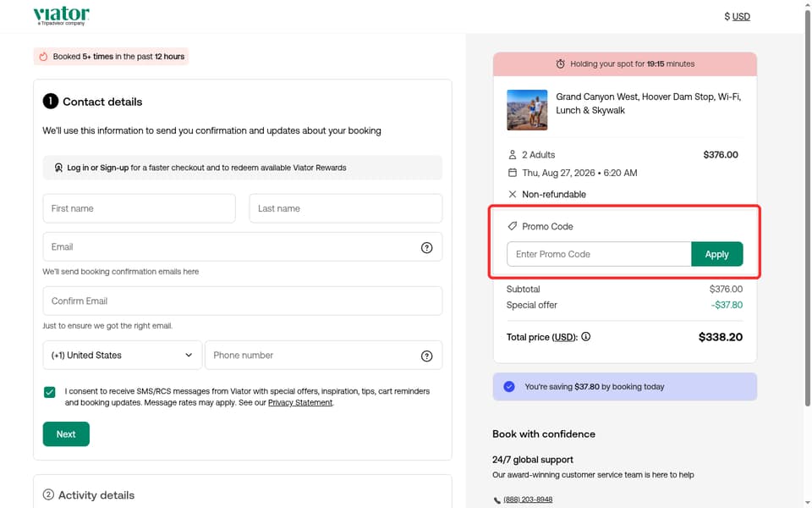Image resolution: width=812 pixels, height=508 pixels.
Task: Click the blue checkmark icon in savings banner
Action: point(509,387)
